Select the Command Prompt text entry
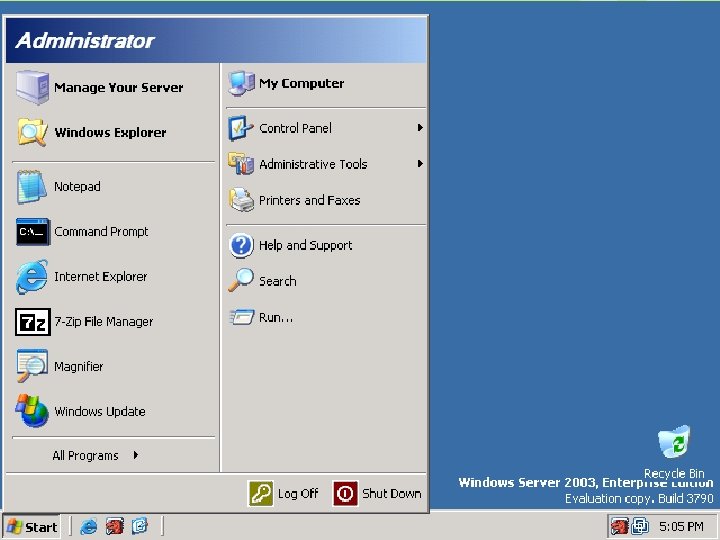 (x=101, y=232)
